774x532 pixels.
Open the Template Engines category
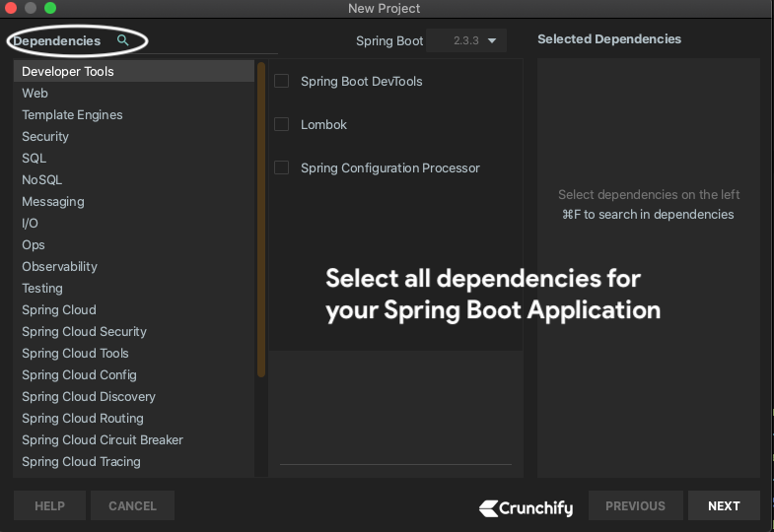[72, 114]
